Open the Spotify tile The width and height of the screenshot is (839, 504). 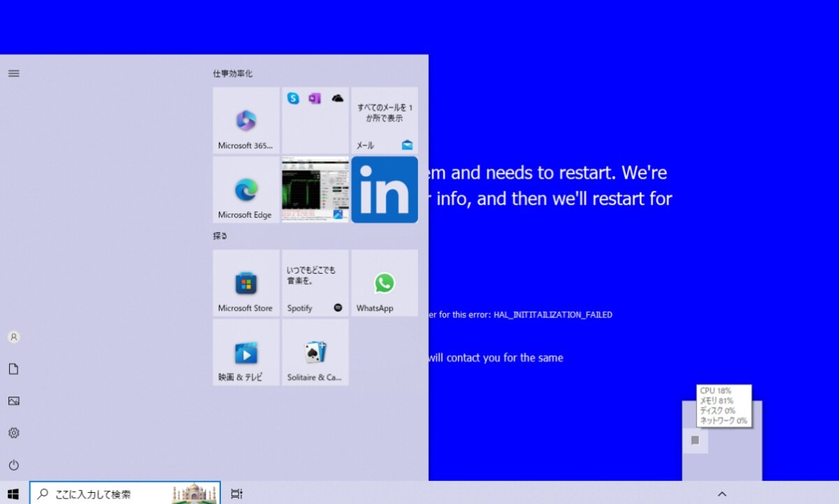click(315, 283)
